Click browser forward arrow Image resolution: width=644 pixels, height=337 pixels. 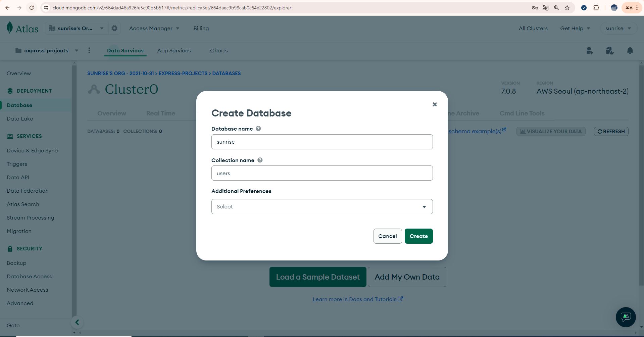(x=19, y=8)
